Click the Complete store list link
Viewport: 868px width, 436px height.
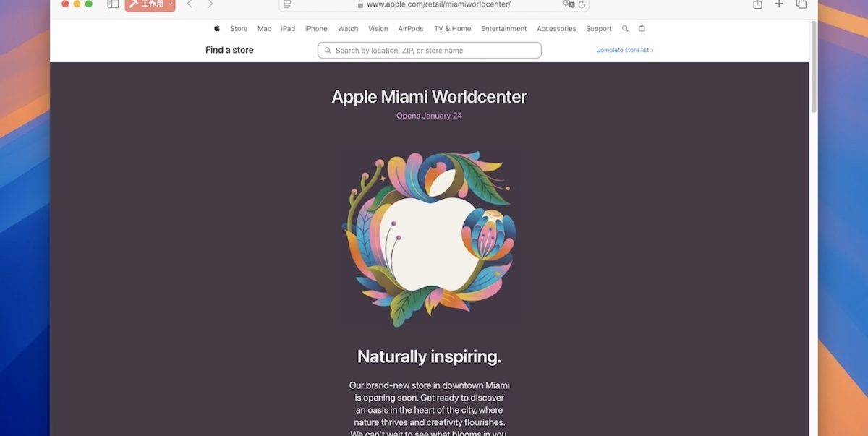pos(624,51)
